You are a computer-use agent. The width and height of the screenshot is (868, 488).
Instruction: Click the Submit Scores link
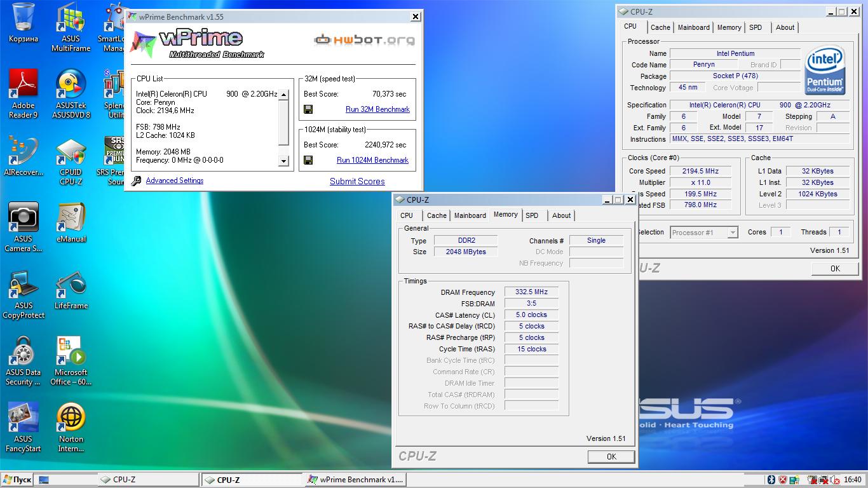(x=357, y=181)
